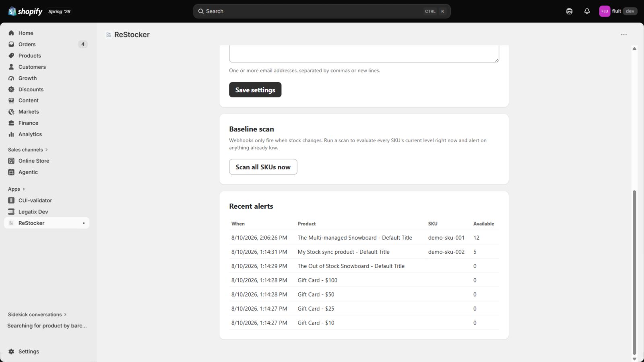Click the Gift Card - $25 row

[x=364, y=309]
